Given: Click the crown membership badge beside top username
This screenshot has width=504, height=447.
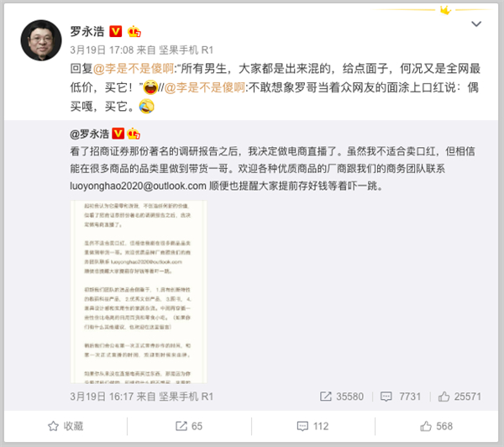Looking at the screenshot, I should [x=134, y=32].
